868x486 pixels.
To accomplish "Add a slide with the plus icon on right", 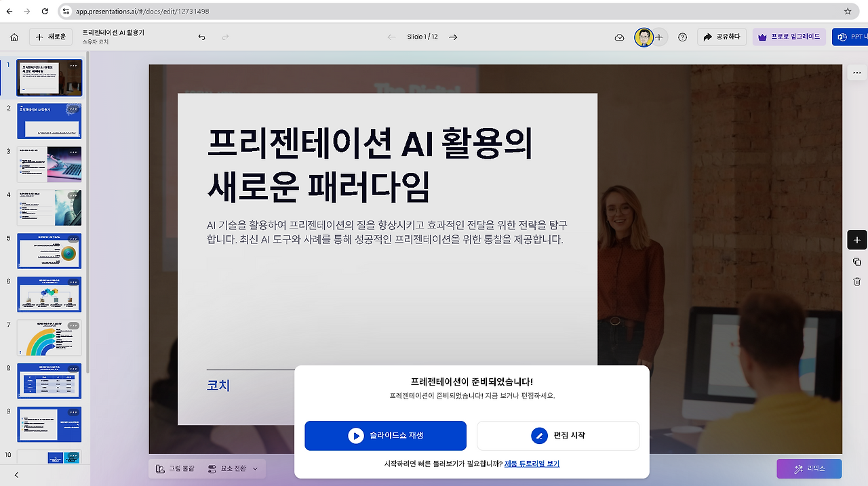I will (856, 240).
